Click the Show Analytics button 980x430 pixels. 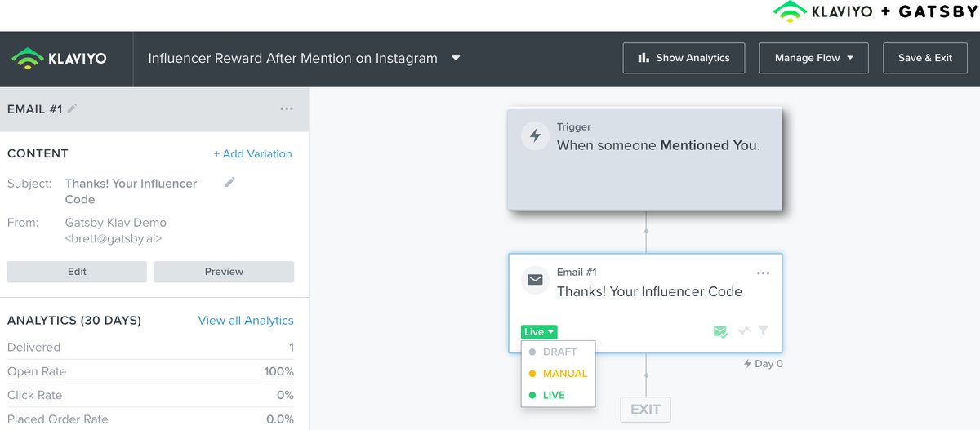(x=684, y=58)
